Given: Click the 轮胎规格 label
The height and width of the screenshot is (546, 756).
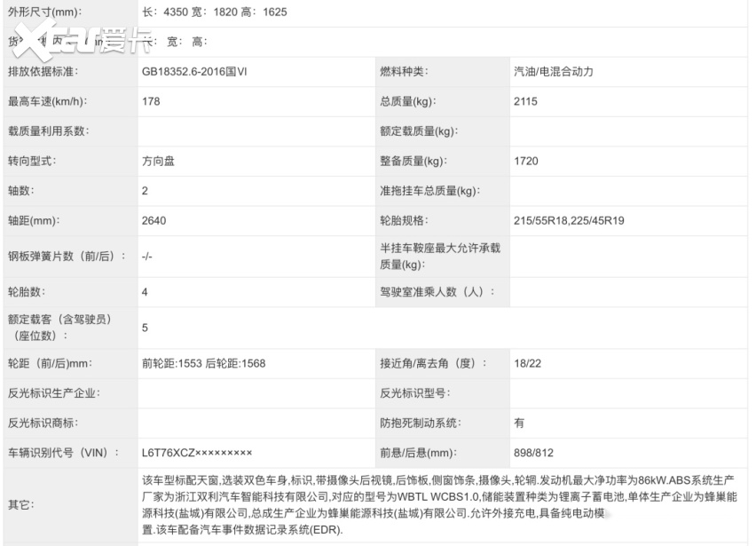Looking at the screenshot, I should 404,221.
